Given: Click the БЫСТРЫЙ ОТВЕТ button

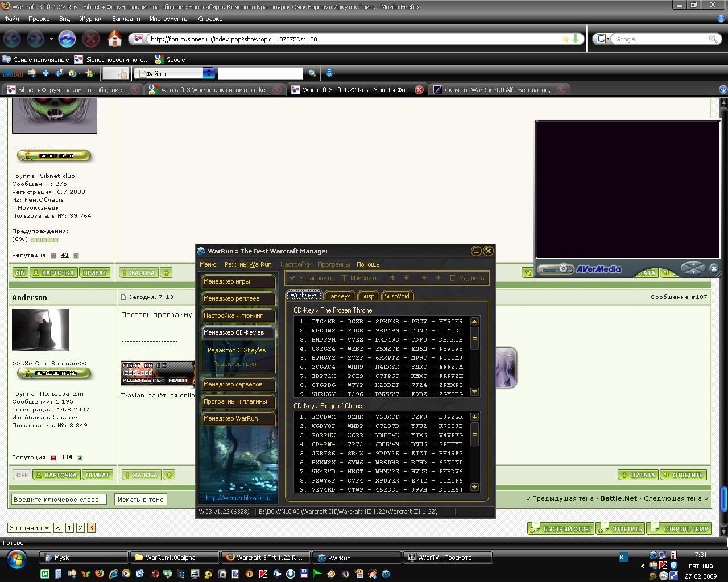Looking at the screenshot, I should click(x=561, y=528).
